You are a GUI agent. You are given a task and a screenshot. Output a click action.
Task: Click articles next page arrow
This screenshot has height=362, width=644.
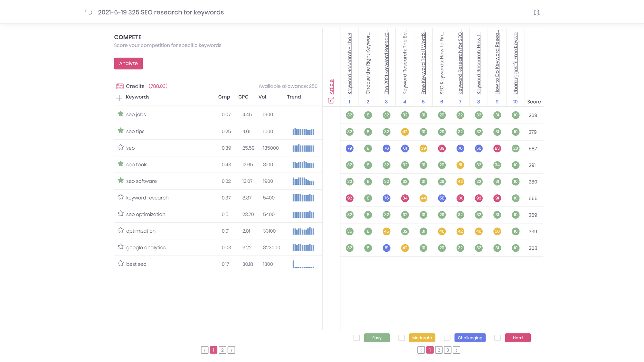pos(456,350)
